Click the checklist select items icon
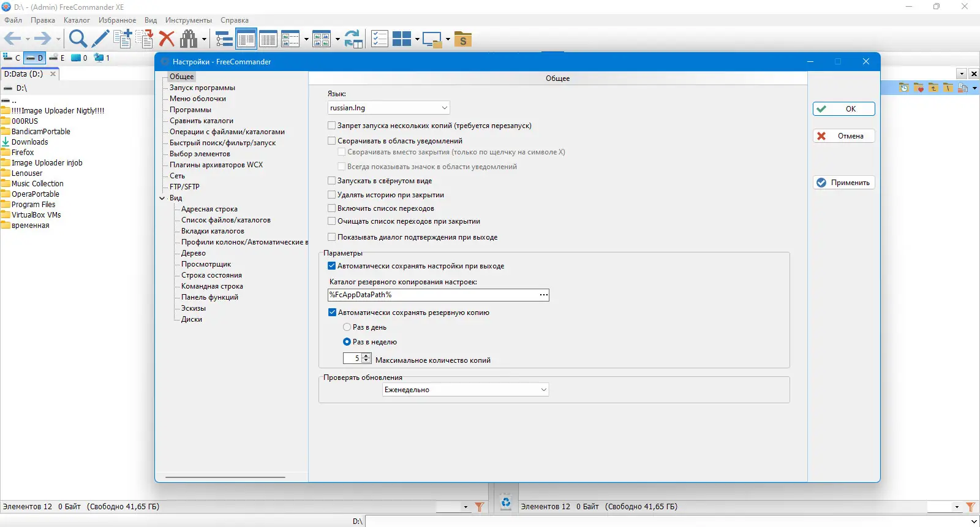The image size is (980, 527). pos(380,39)
